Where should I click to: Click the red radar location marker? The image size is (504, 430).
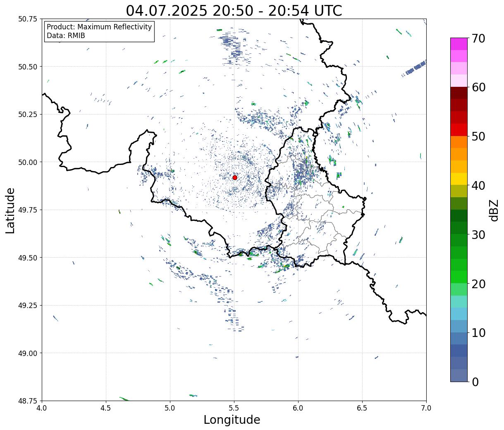235,177
